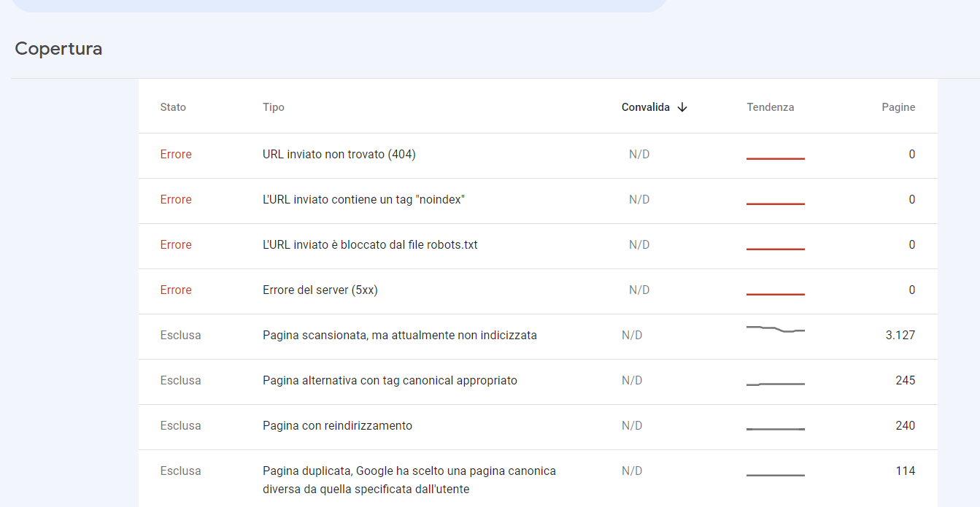Click the trend sparkline for crawled-not-indexed pages
Image resolution: width=980 pixels, height=507 pixels.
775,330
